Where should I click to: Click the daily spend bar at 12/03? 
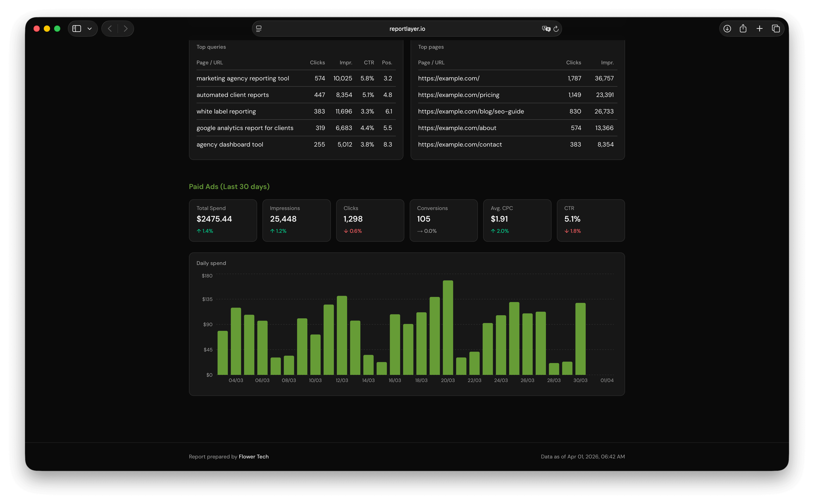click(342, 335)
